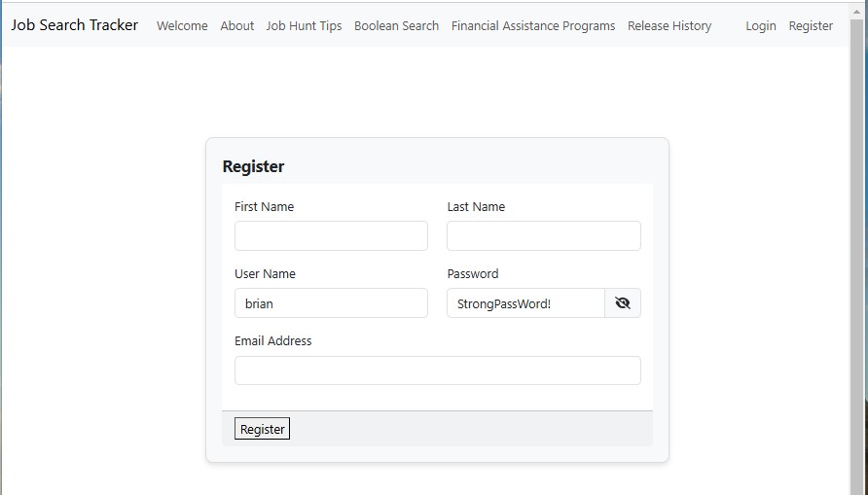The image size is (868, 495).
Task: Go to the Job Search Tracker home brand
Action: click(x=75, y=25)
